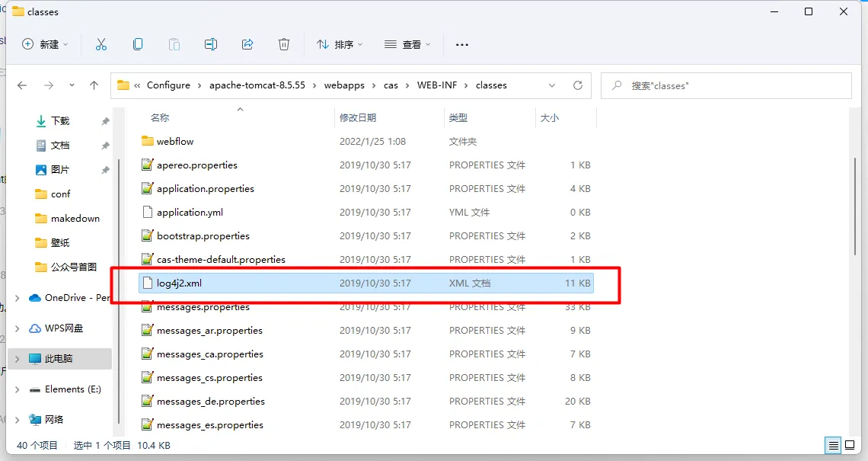
Task: Expand the 网络 tree node
Action: tap(18, 420)
